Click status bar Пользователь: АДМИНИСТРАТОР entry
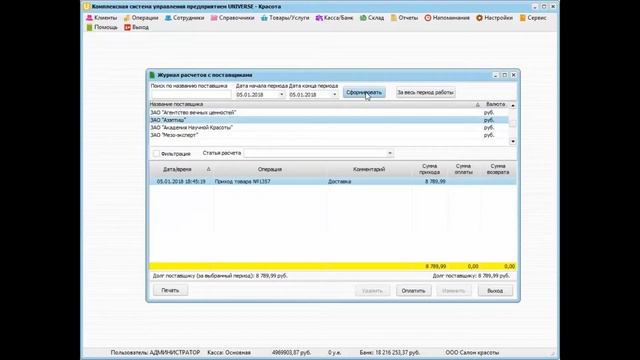Image resolution: width=640 pixels, height=360 pixels. pos(155,352)
